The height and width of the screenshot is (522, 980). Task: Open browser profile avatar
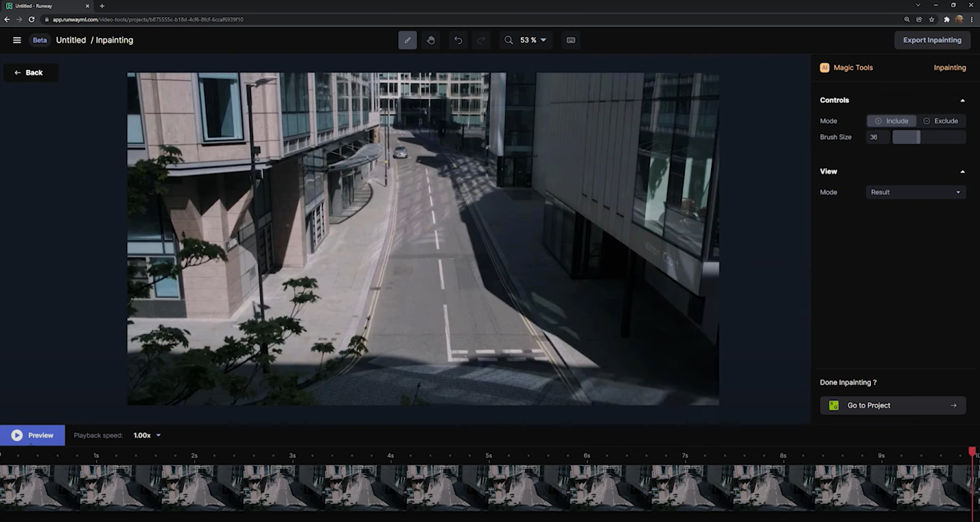tap(959, 20)
